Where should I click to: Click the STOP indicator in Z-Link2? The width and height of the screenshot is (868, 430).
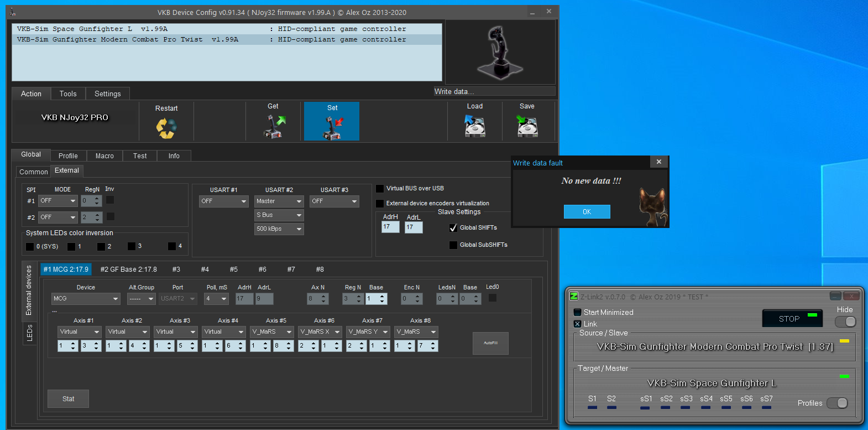pyautogui.click(x=792, y=319)
